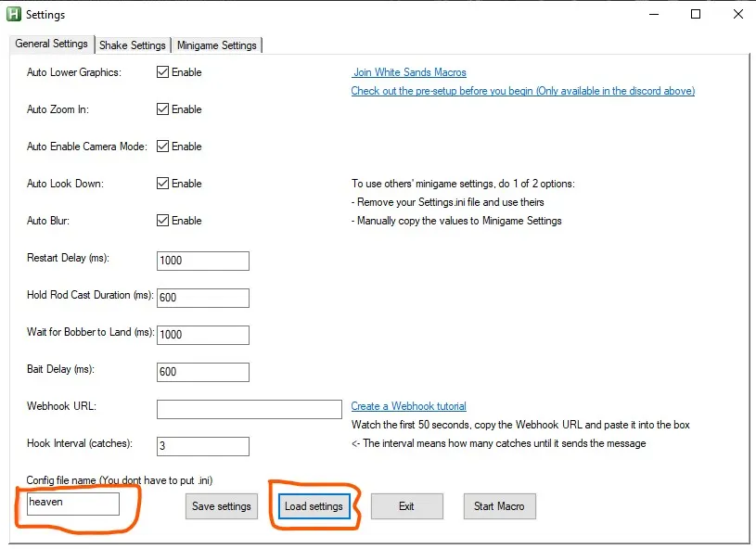Uncheck Auto Zoom In enable box
This screenshot has height=549, width=756.
(163, 109)
